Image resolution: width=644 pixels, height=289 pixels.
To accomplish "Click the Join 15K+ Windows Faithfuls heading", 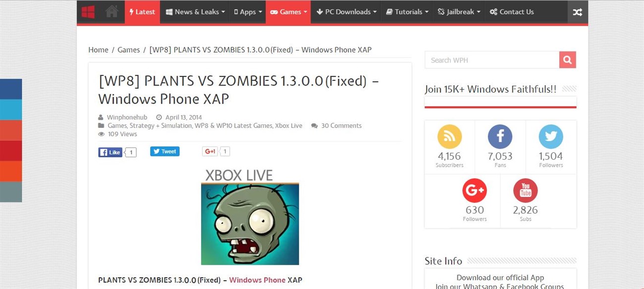I will pyautogui.click(x=490, y=89).
